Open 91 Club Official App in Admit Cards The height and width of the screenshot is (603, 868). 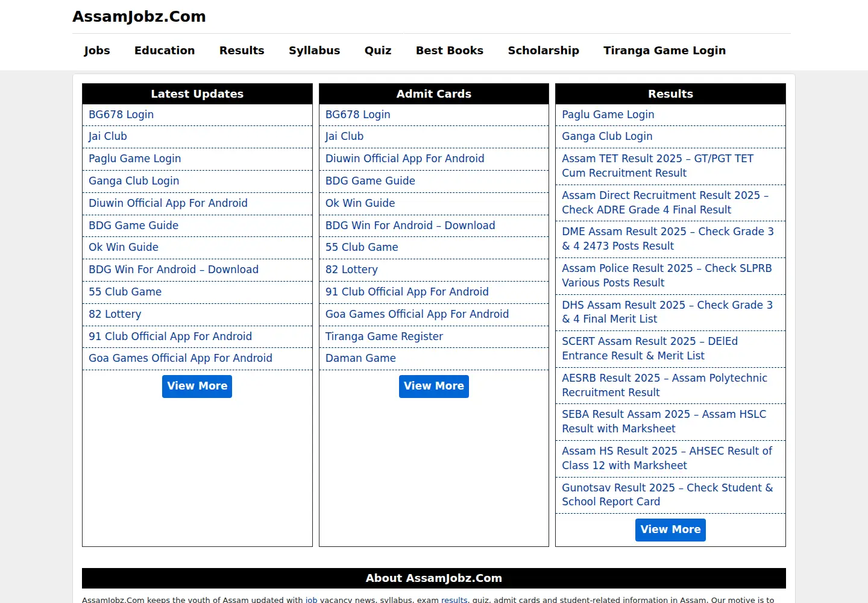pos(407,292)
